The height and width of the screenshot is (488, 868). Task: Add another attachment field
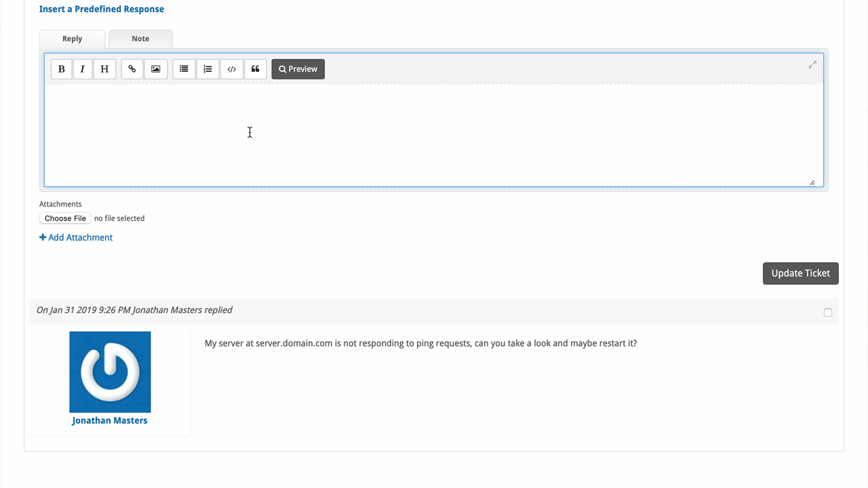76,238
